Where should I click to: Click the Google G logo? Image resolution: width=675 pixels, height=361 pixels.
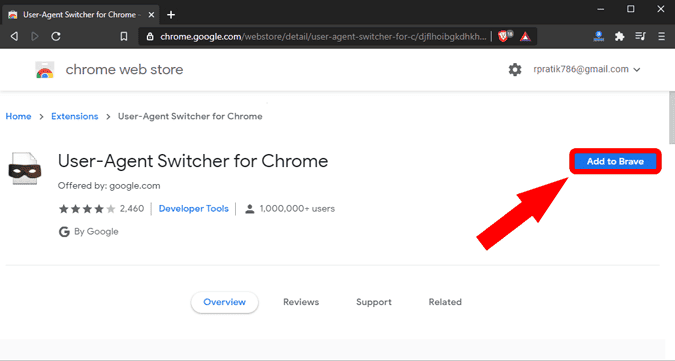click(64, 232)
